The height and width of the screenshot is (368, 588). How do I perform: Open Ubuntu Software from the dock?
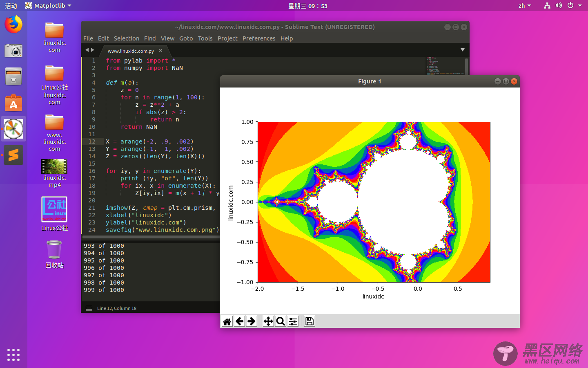point(13,103)
